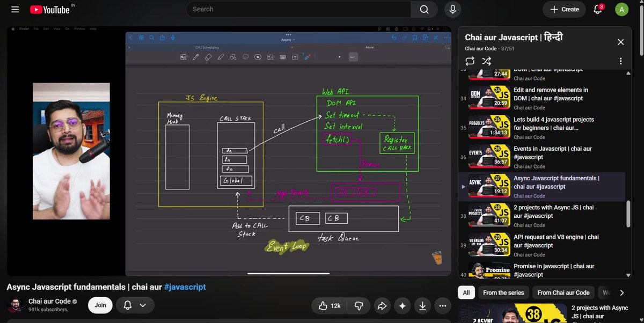Switch to Async tab in notes app

pyautogui.click(x=370, y=48)
